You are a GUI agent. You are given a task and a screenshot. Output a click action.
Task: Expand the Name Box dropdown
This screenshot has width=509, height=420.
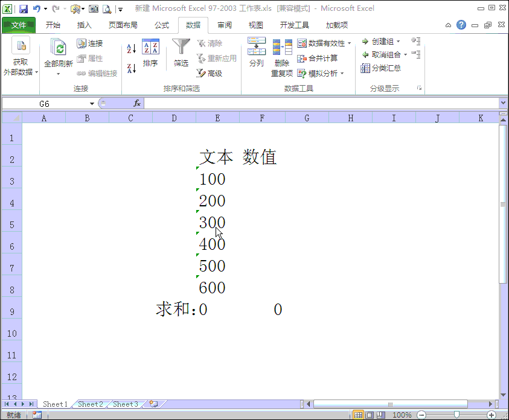click(x=92, y=104)
